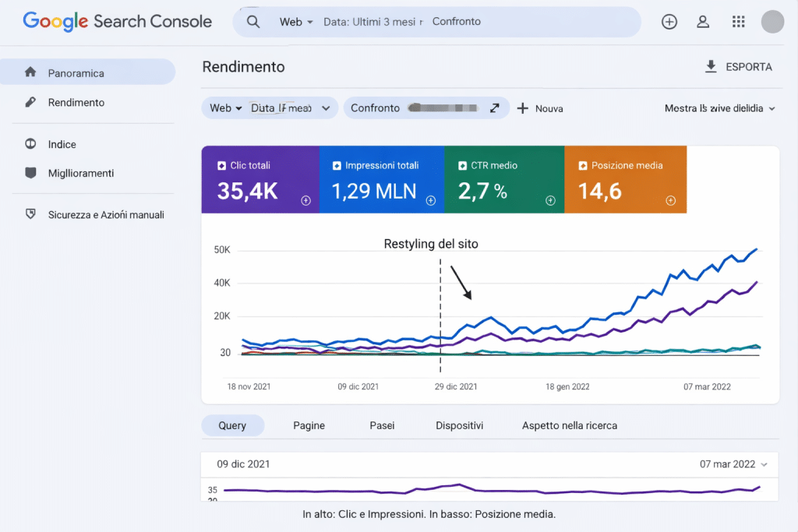This screenshot has width=798, height=532.
Task: Click the Data: Ultimi 3 mesi field
Action: (x=373, y=22)
